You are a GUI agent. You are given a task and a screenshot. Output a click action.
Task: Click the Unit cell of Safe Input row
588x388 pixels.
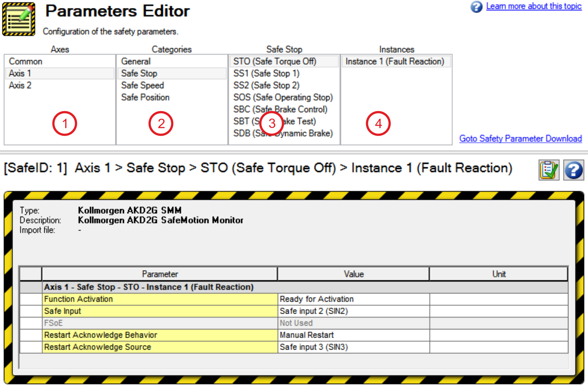click(499, 311)
